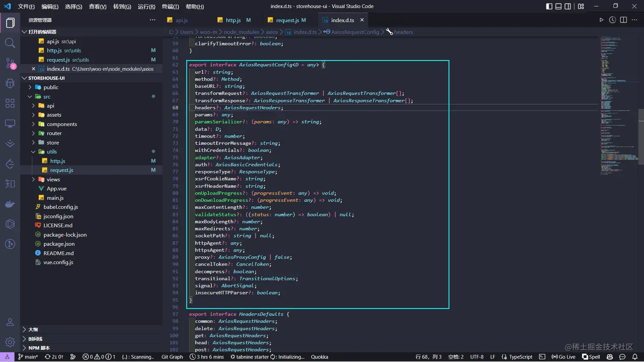This screenshot has height=362, width=644.
Task: Expand the components folder
Action: point(62,124)
